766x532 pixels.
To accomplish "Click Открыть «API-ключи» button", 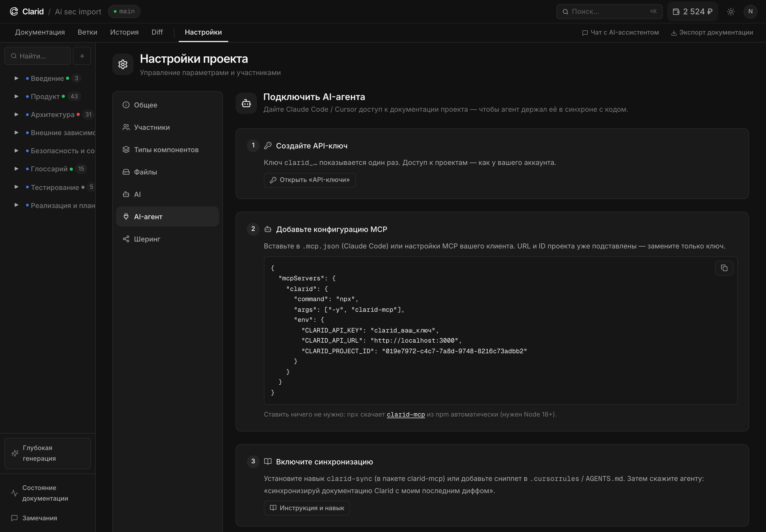I will coord(310,180).
